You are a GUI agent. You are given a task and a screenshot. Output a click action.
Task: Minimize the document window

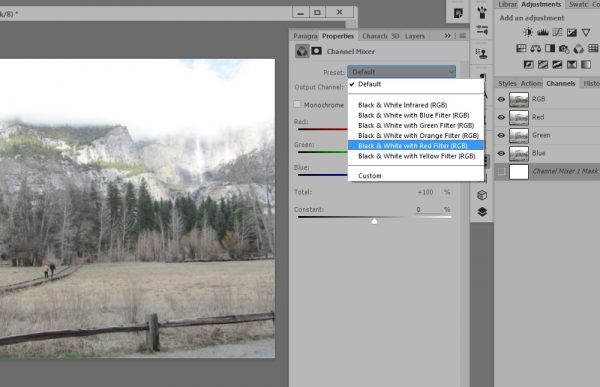pos(301,12)
